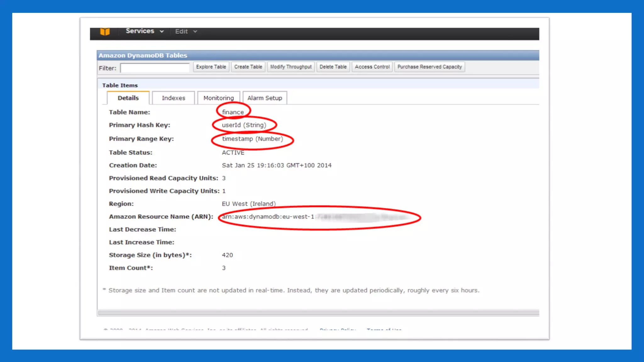This screenshot has height=362, width=644.
Task: Click the Last Increase Time label
Action: (x=142, y=242)
